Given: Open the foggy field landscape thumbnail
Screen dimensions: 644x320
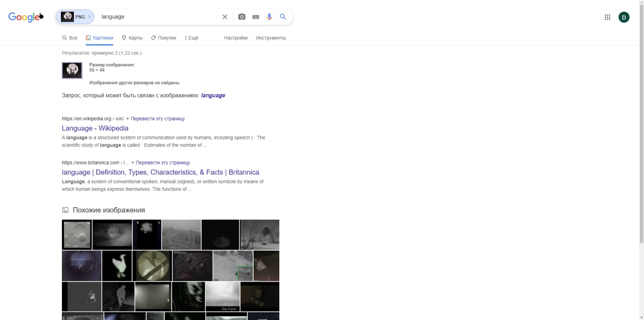Looking at the screenshot, I should click(222, 297).
